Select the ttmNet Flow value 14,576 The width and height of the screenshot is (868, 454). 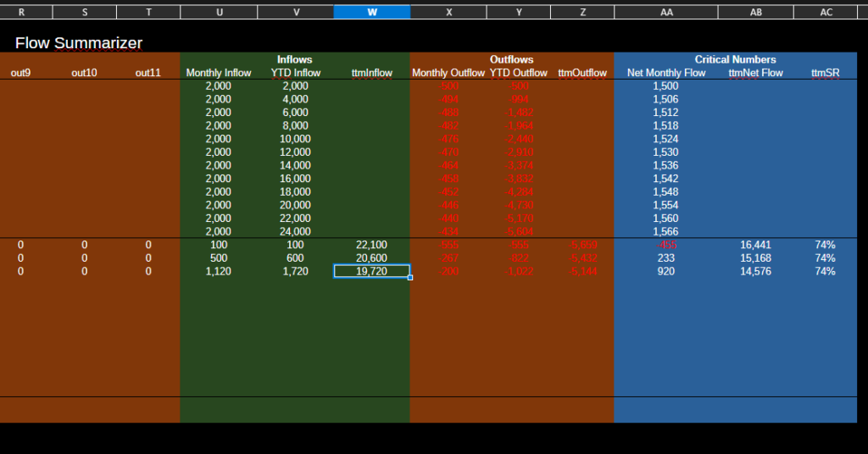755,271
